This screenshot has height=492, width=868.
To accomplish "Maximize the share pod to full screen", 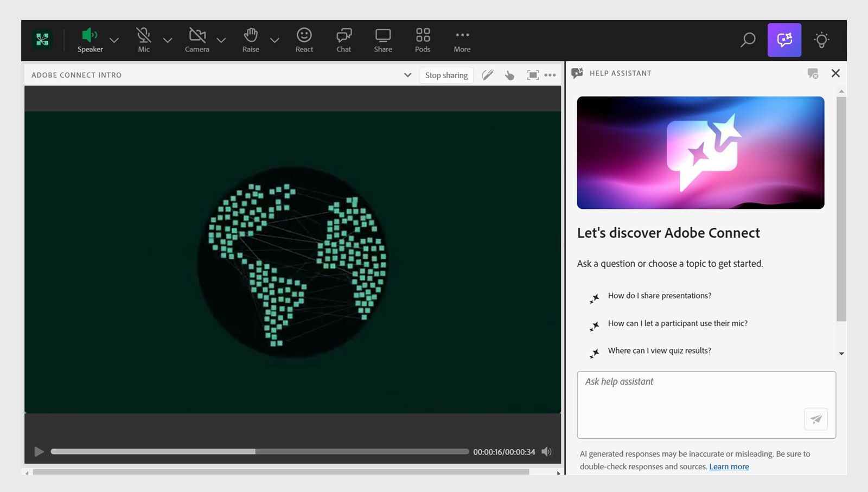I will 533,75.
